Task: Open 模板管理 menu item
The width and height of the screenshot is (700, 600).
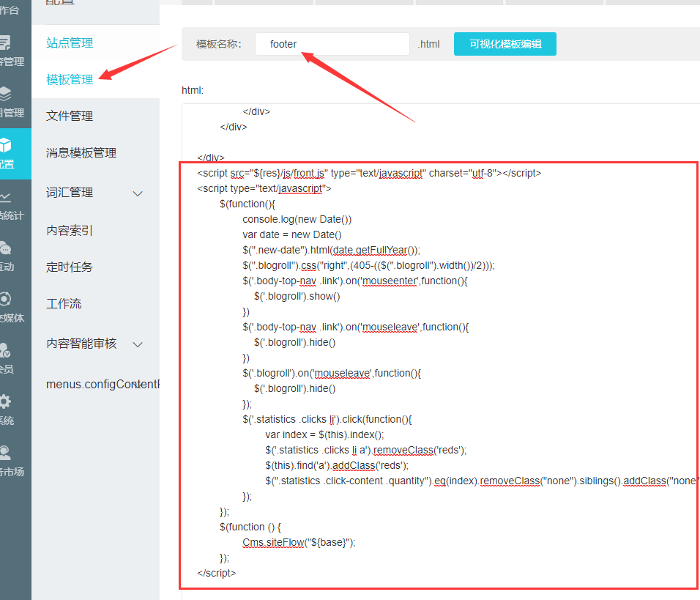Action: pos(70,80)
